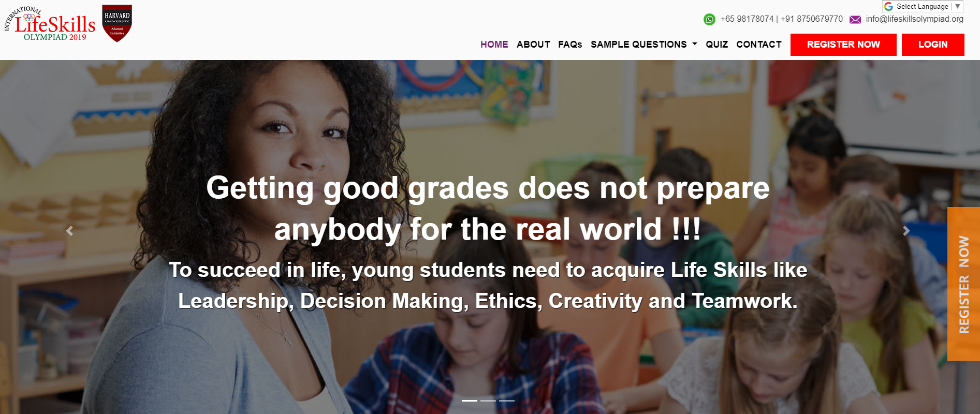Screen dimensions: 980x414
Task: Select the second carousel slide indicator
Action: [488, 401]
